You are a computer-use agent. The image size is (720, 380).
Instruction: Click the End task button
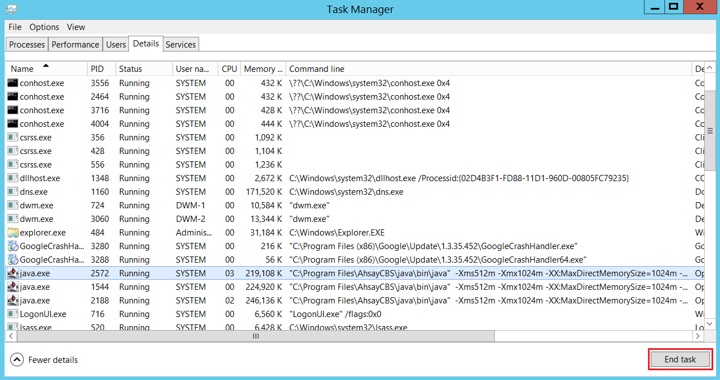(680, 359)
